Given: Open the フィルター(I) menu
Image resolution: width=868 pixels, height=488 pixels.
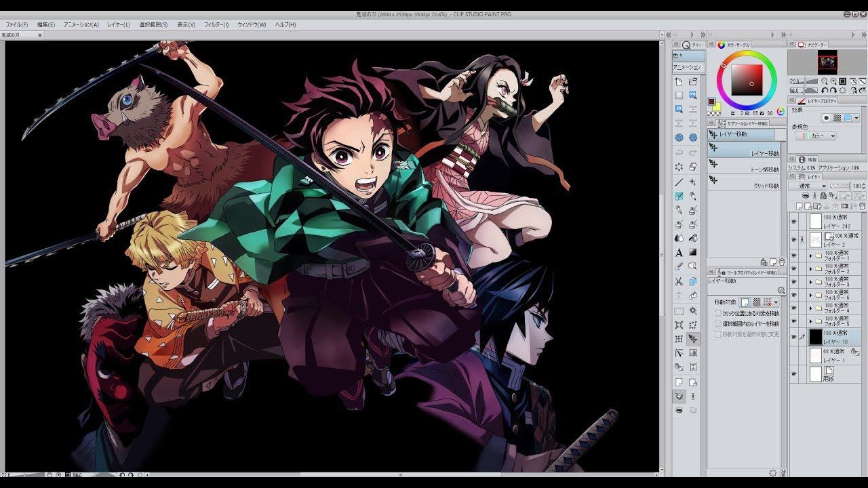Looking at the screenshot, I should 216,24.
